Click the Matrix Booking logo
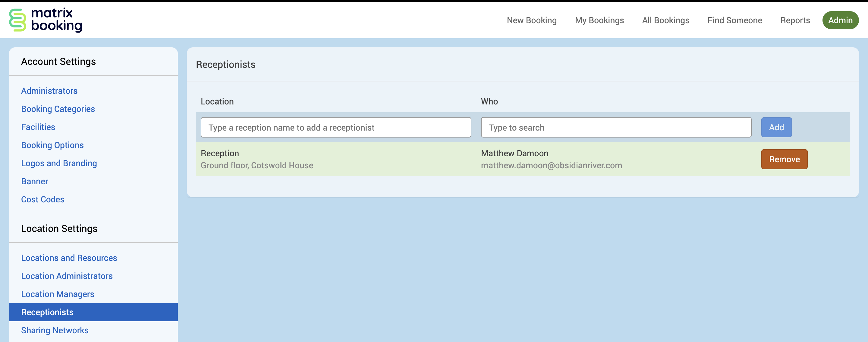Image resolution: width=868 pixels, height=342 pixels. coord(46,20)
